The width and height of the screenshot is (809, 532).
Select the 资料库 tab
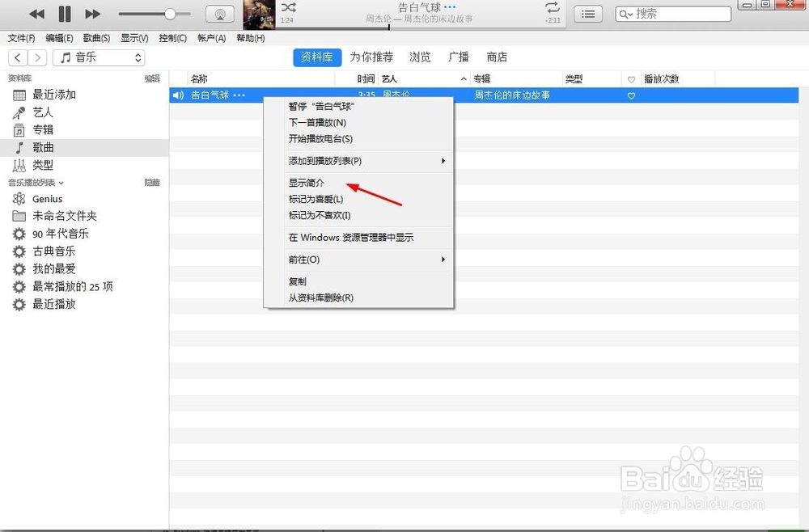[317, 57]
